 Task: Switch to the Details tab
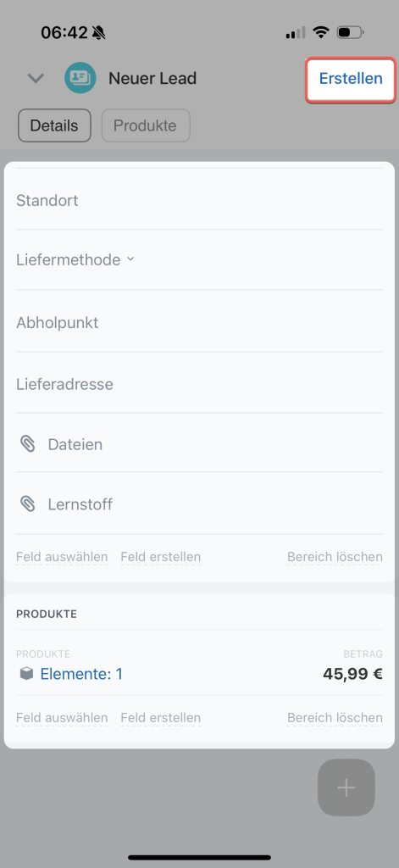click(x=54, y=125)
